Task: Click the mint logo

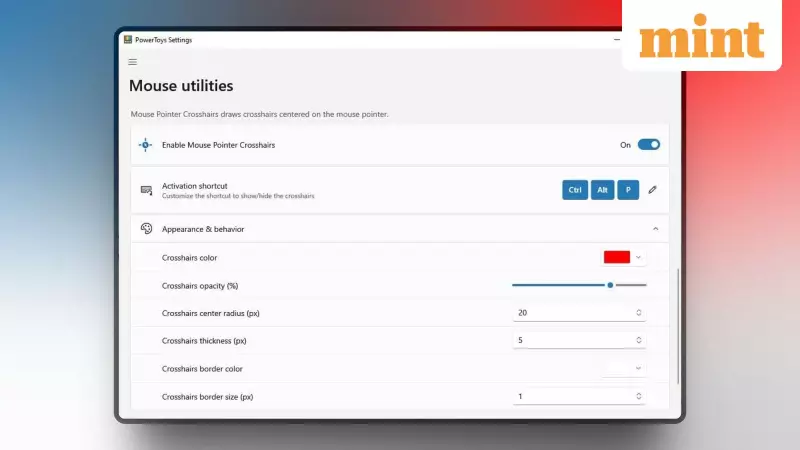Action: pyautogui.click(x=702, y=40)
